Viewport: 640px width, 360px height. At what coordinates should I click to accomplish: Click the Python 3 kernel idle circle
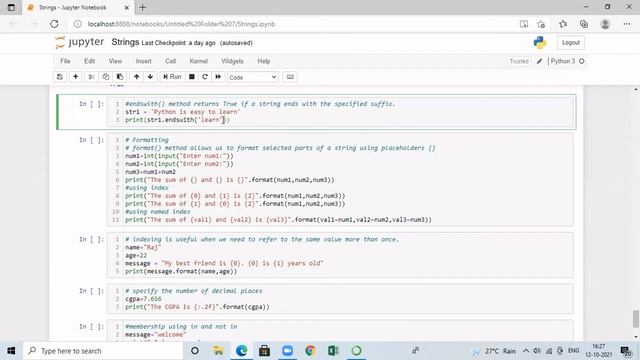pyautogui.click(x=582, y=61)
